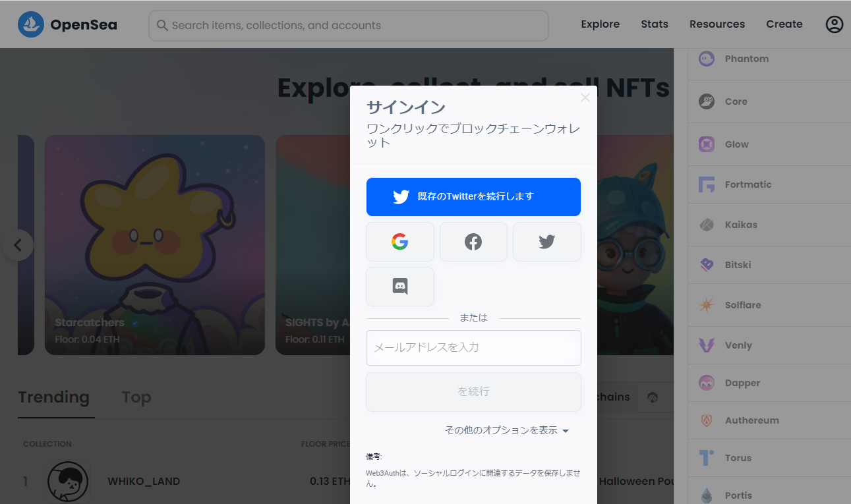This screenshot has width=851, height=504.
Task: Open the Stats menu
Action: (654, 24)
